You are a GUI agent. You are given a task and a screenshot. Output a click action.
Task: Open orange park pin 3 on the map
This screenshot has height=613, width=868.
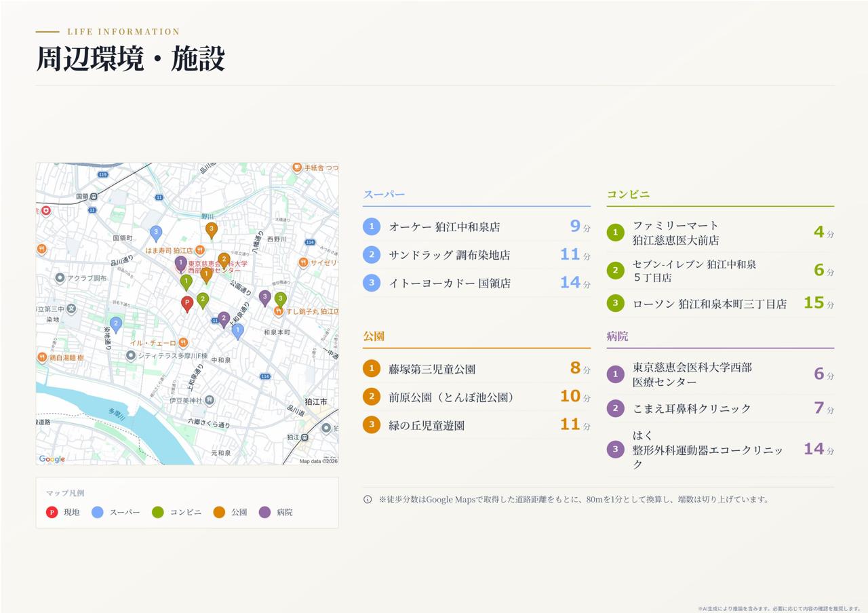pyautogui.click(x=212, y=231)
